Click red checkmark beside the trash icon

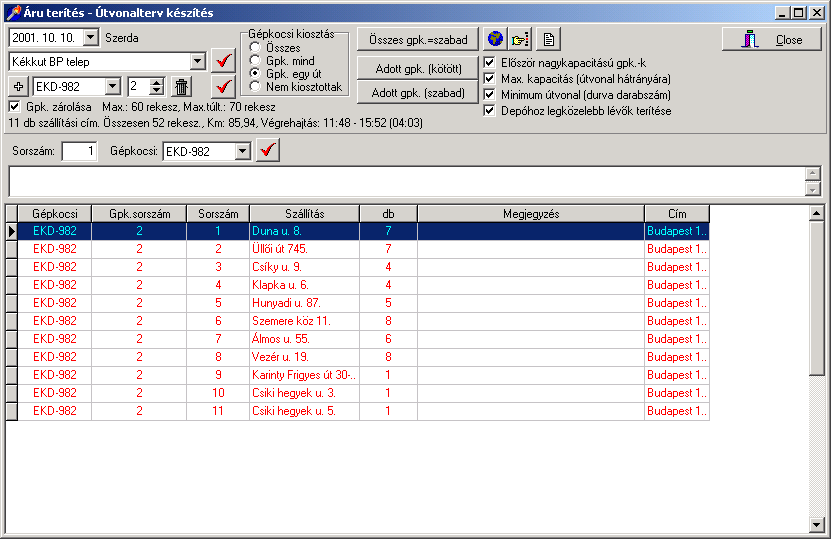225,87
